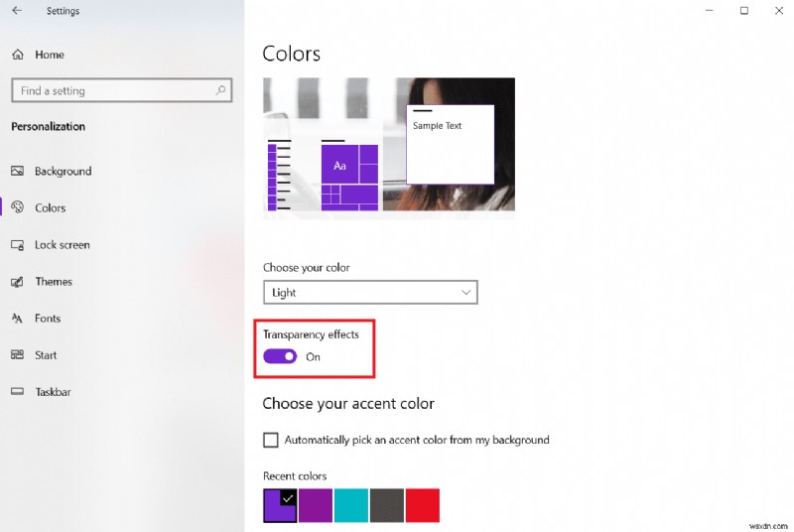The height and width of the screenshot is (532, 794).
Task: Check Automatically pick an accent color
Action: tap(271, 440)
